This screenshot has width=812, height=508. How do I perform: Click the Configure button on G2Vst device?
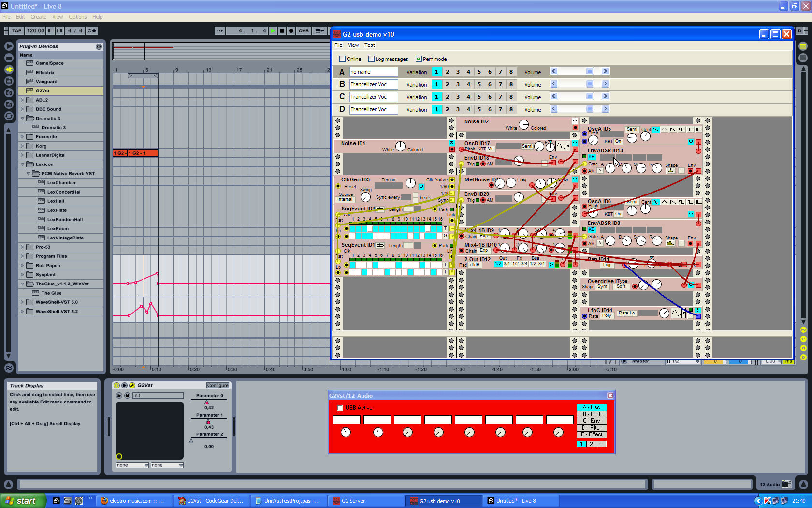pos(217,385)
